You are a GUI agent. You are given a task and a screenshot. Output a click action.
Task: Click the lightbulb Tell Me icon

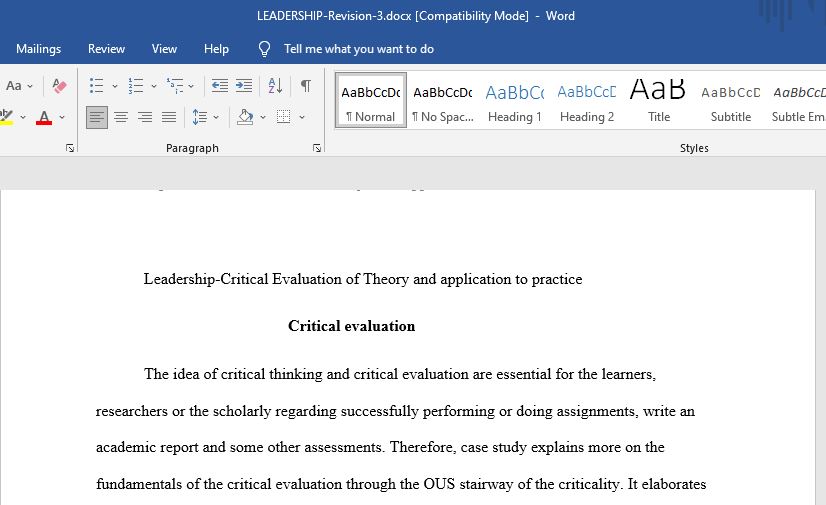(264, 49)
